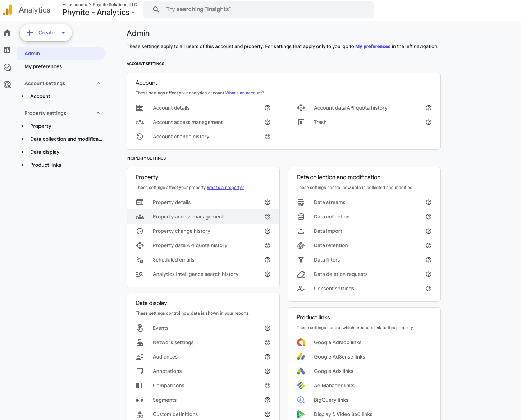The width and height of the screenshot is (521, 420).
Task: Click the Comparisons icon
Action: point(140,386)
